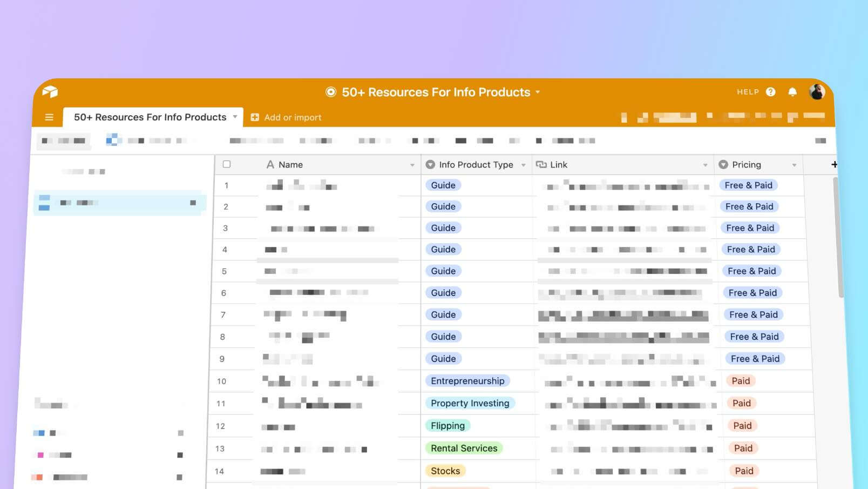Image resolution: width=868 pixels, height=489 pixels.
Task: Click the Paid tag in row 14
Action: click(x=744, y=471)
